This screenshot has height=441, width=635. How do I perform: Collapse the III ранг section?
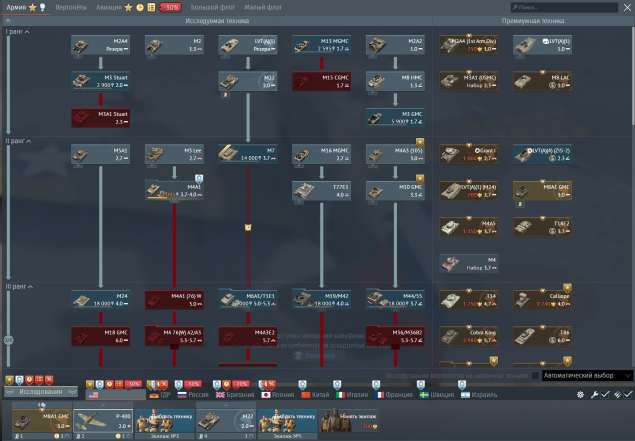click(x=19, y=287)
